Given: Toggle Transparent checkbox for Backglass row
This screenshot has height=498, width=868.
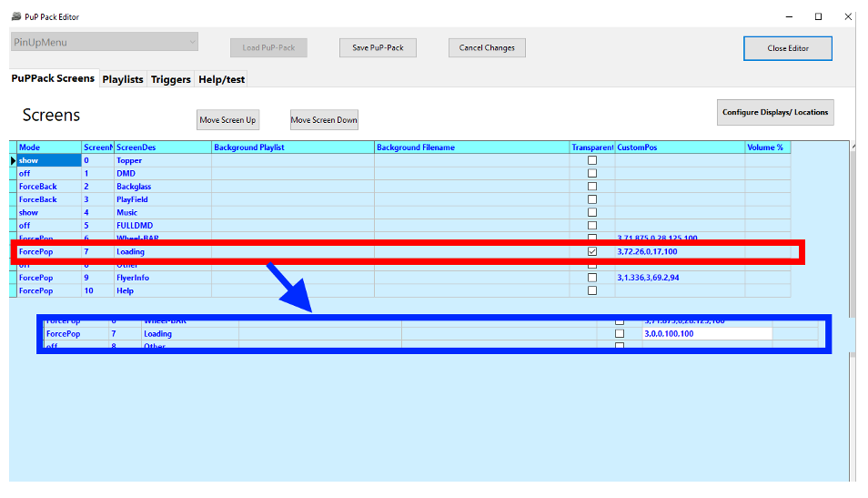Looking at the screenshot, I should 592,186.
